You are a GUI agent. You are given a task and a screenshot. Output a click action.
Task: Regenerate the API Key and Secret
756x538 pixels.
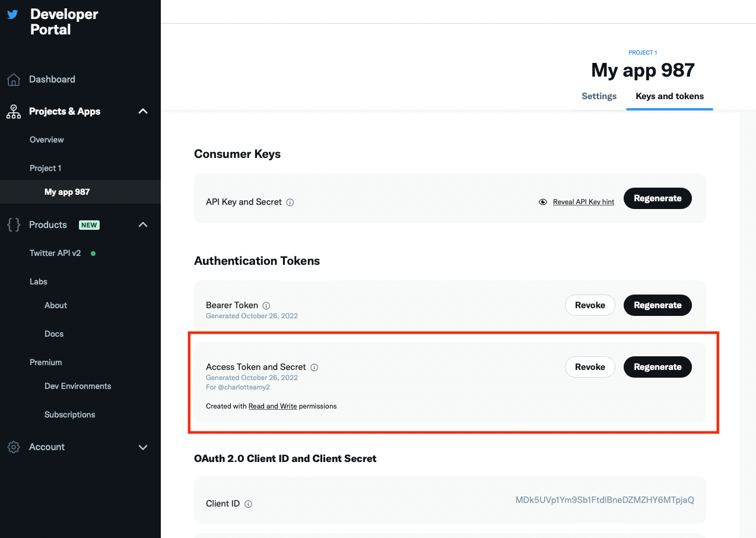pyautogui.click(x=657, y=198)
